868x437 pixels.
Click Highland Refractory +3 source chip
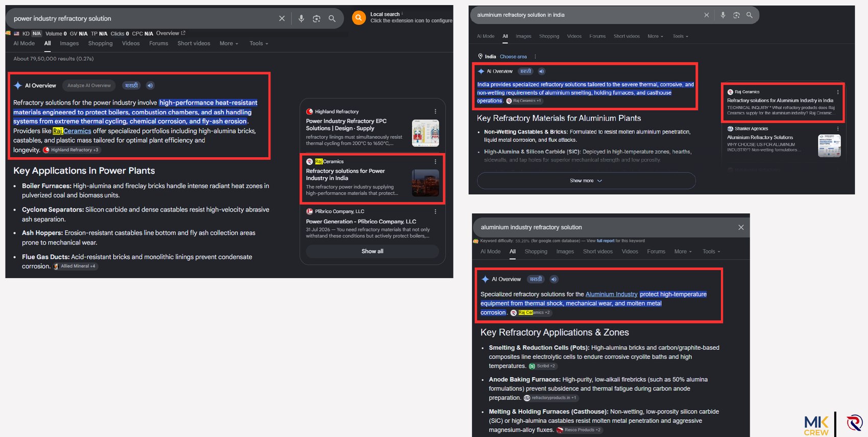coord(71,150)
